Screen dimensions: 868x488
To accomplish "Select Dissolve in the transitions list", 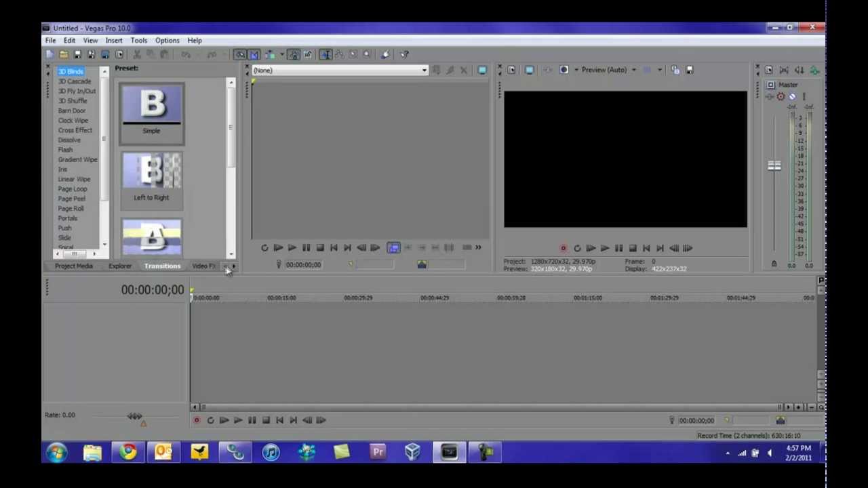I will click(69, 140).
